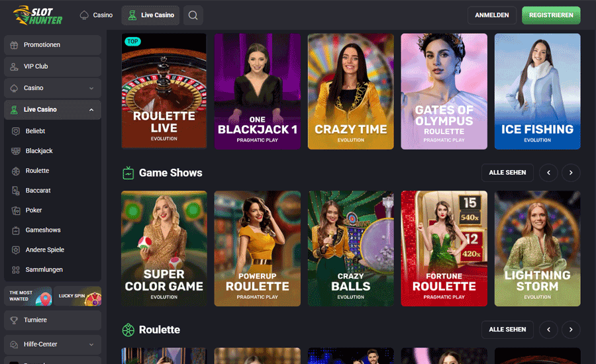The height and width of the screenshot is (364, 596).
Task: Click the Game Shows section TV icon
Action: pyautogui.click(x=128, y=173)
